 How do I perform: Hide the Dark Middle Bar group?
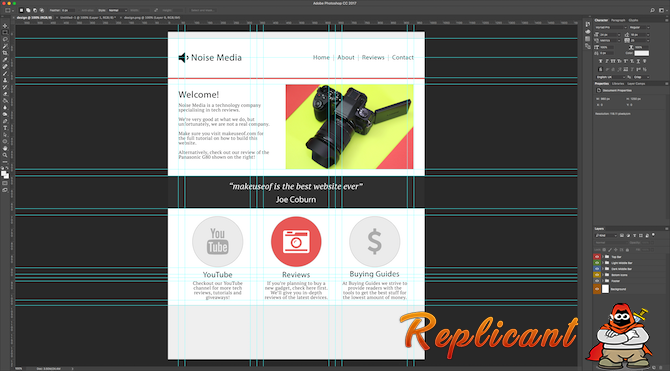click(x=597, y=269)
